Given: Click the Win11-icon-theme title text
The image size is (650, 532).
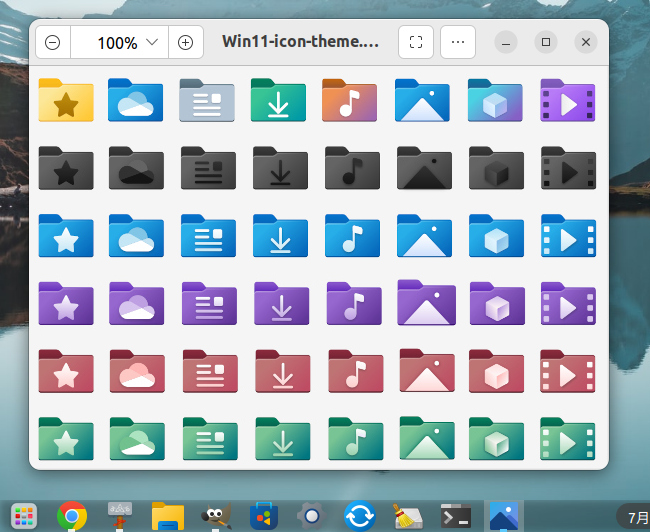Looking at the screenshot, I should click(x=300, y=43).
